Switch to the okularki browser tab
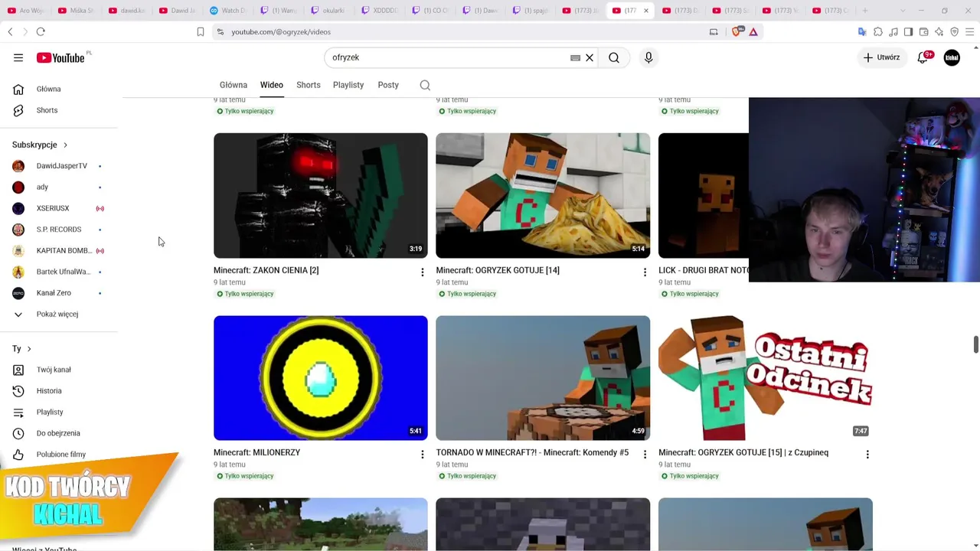Image resolution: width=980 pixels, height=551 pixels. [x=328, y=11]
